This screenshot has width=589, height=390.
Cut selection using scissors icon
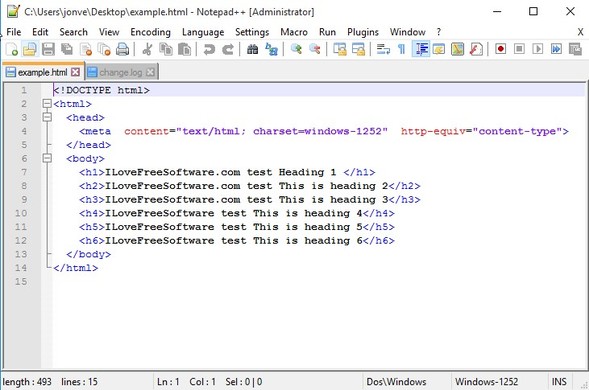[x=147, y=49]
